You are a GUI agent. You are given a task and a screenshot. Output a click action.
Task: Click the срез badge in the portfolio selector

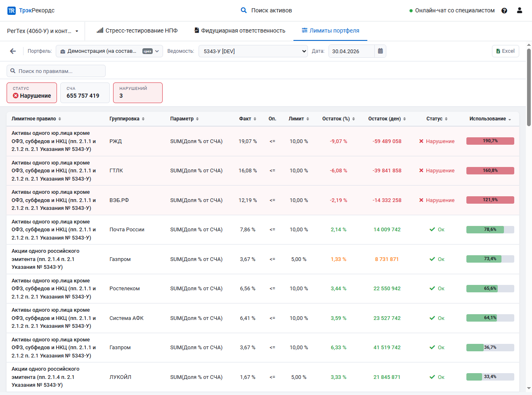(x=147, y=51)
